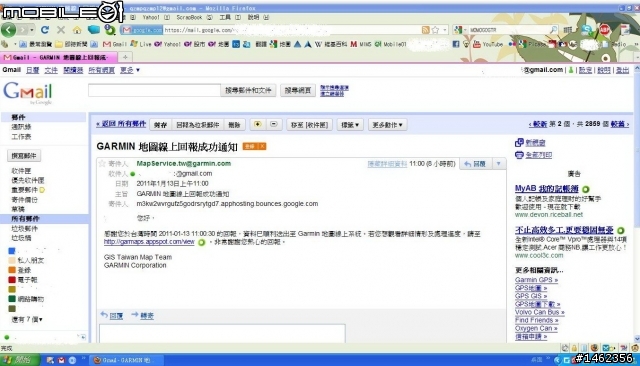Viewport: 640px width, 366px height.
Task: Open the message in a new window (新視窗)
Action: [530, 142]
